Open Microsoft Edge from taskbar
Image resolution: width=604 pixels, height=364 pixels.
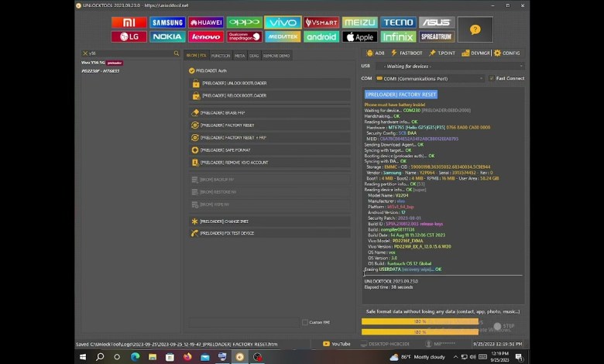pyautogui.click(x=135, y=357)
